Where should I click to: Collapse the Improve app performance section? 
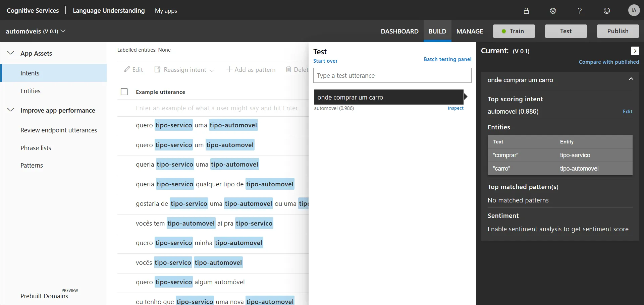[x=11, y=110]
